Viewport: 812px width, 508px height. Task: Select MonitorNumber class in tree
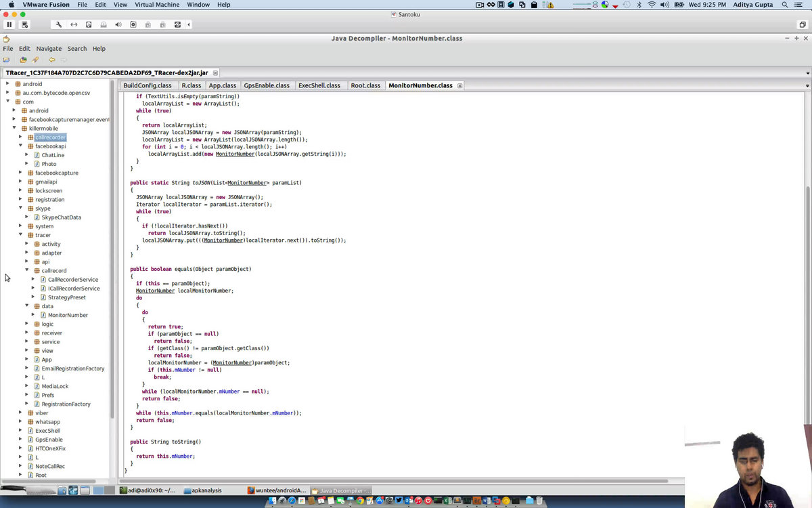(68, 315)
